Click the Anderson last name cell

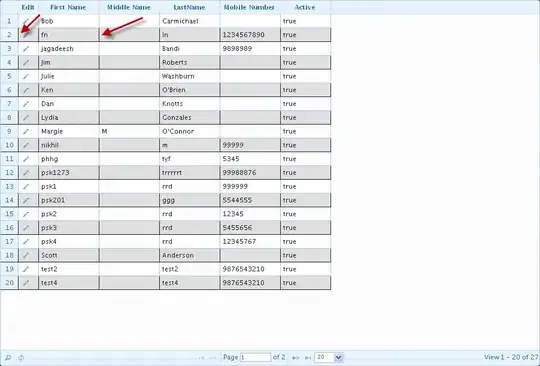189,255
